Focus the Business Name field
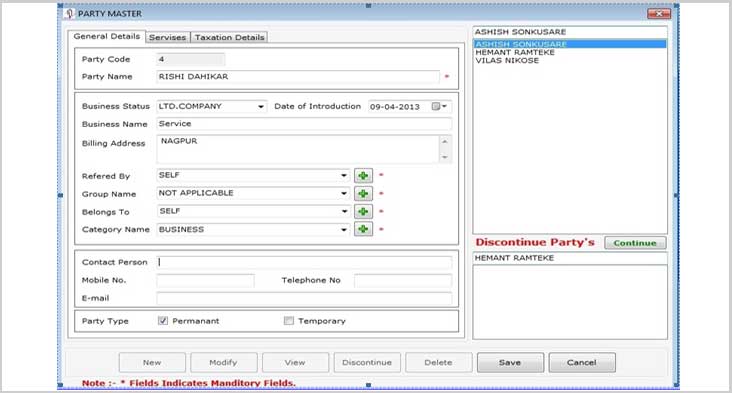732x393 pixels. click(304, 124)
